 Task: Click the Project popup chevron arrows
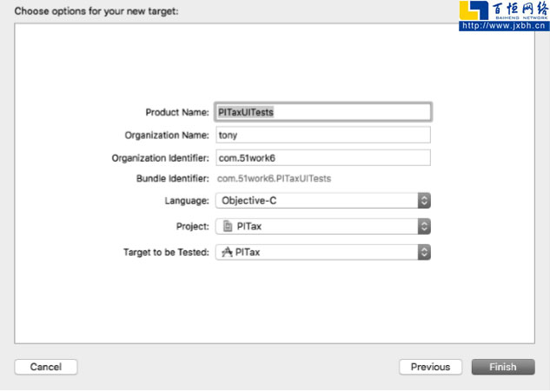coord(424,226)
